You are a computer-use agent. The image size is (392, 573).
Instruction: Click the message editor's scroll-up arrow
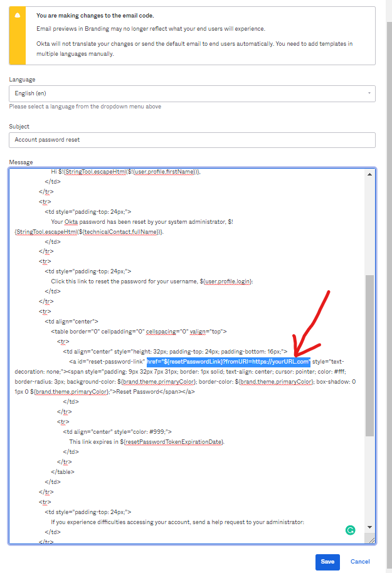(369, 173)
